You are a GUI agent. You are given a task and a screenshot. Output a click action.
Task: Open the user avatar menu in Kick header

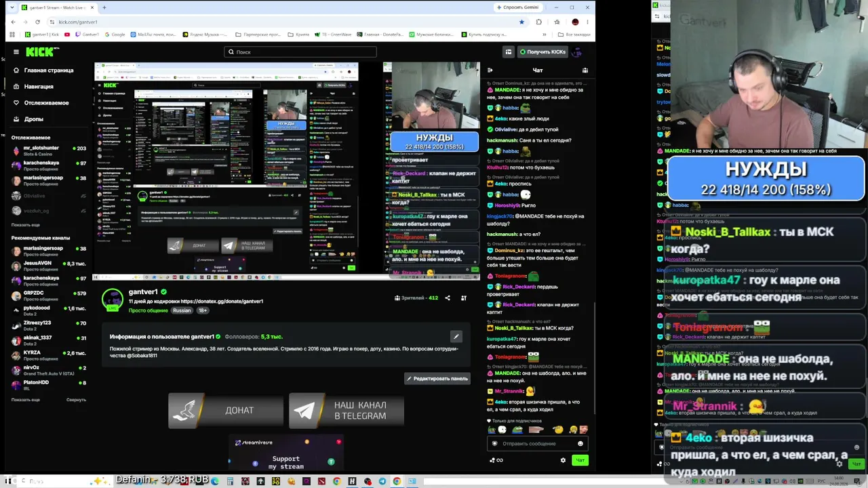tap(577, 52)
